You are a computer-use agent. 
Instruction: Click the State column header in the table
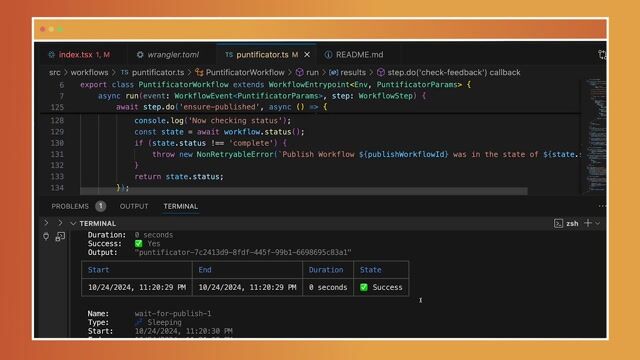click(x=371, y=270)
